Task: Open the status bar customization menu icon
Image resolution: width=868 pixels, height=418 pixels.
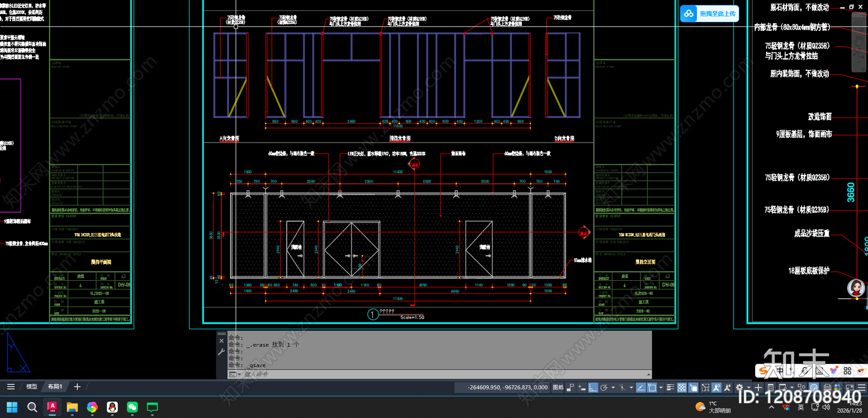Action: click(861, 387)
